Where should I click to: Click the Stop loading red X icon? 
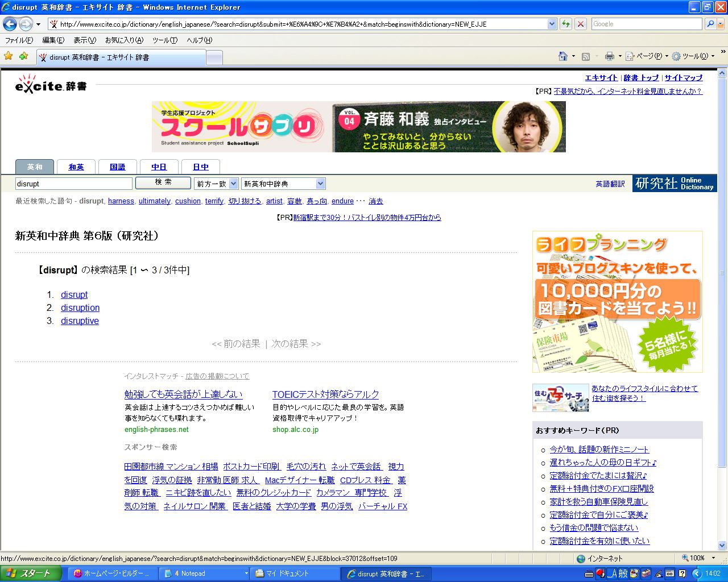(x=580, y=24)
